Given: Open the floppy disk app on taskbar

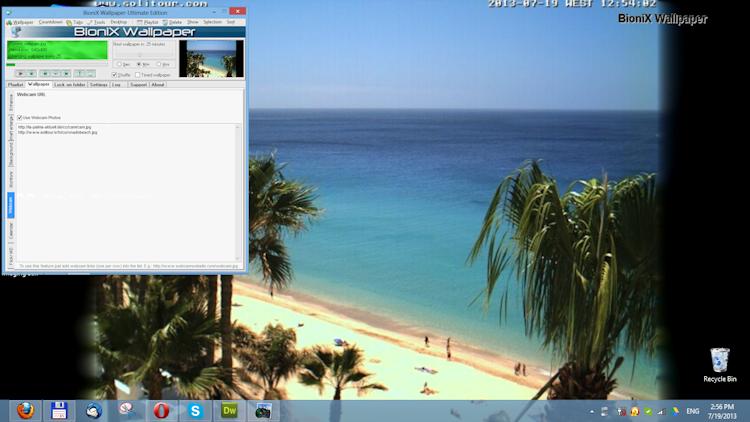Looking at the screenshot, I should click(59, 411).
